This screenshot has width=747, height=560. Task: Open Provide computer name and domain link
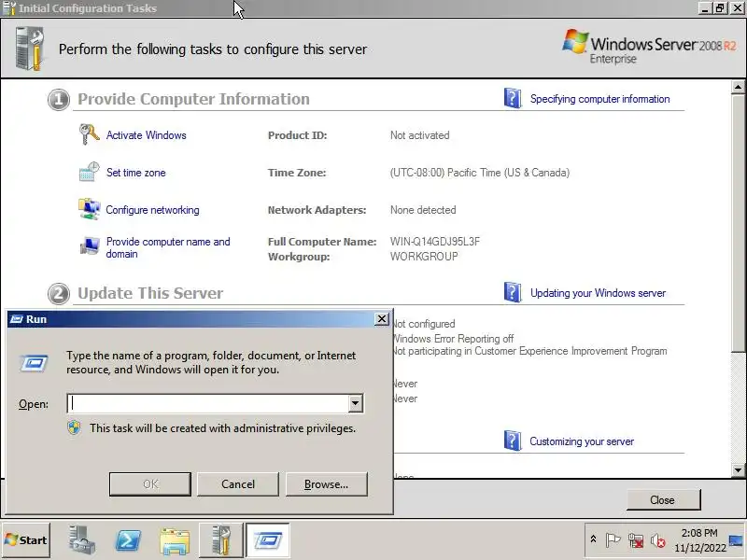click(x=168, y=247)
